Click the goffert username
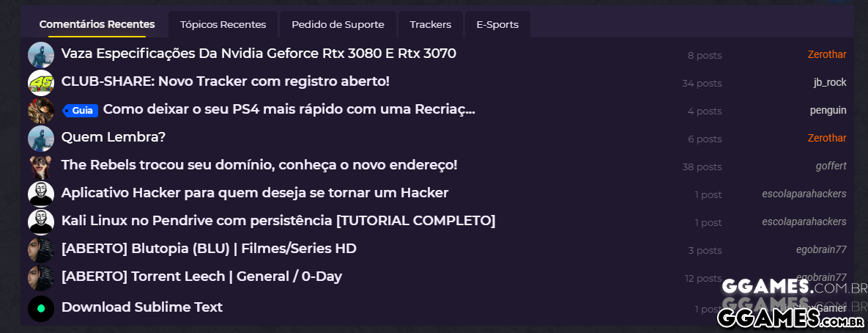868x333 pixels. (831, 166)
